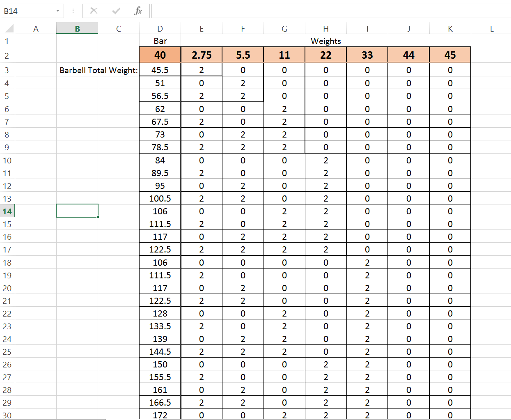Open the Name Box dropdown arrow
Screen dimensions: 511x420
[x=57, y=11]
